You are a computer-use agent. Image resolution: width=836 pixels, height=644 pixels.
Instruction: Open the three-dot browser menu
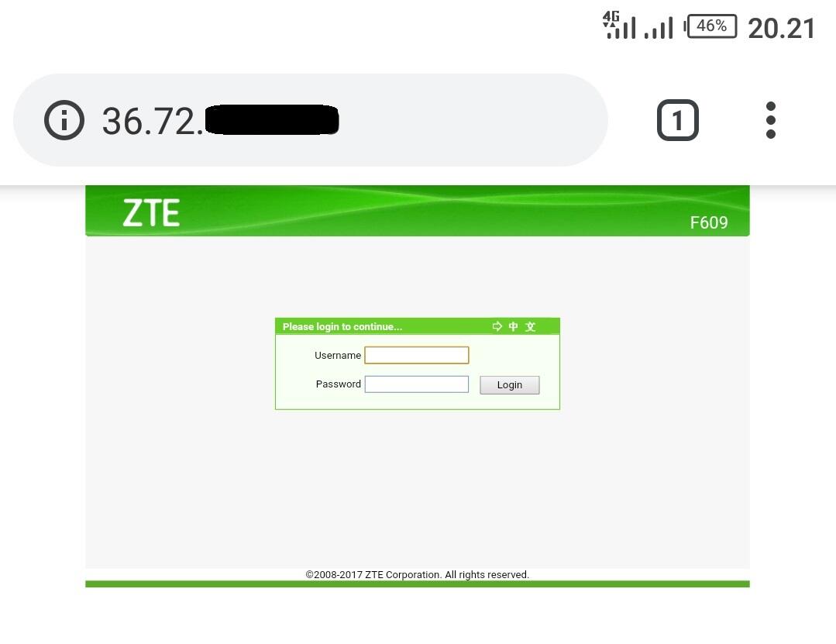click(770, 120)
